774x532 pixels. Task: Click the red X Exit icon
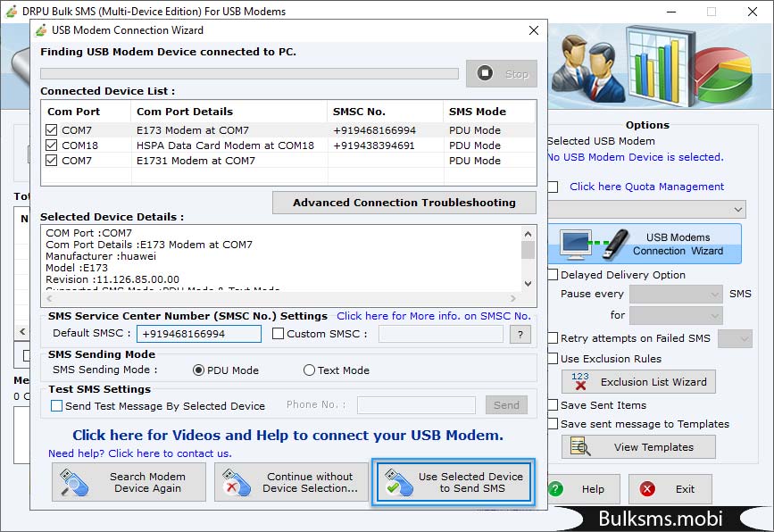[647, 489]
